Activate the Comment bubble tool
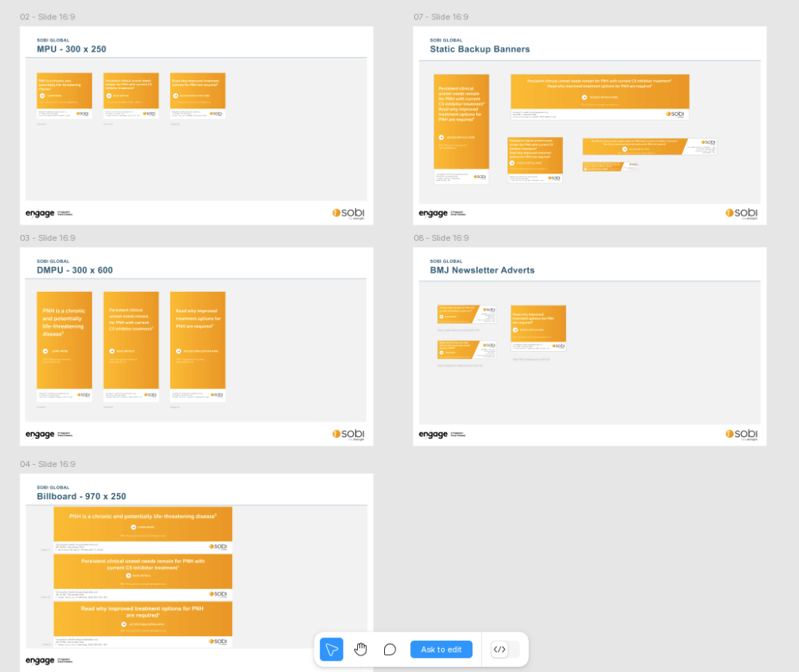 (389, 650)
